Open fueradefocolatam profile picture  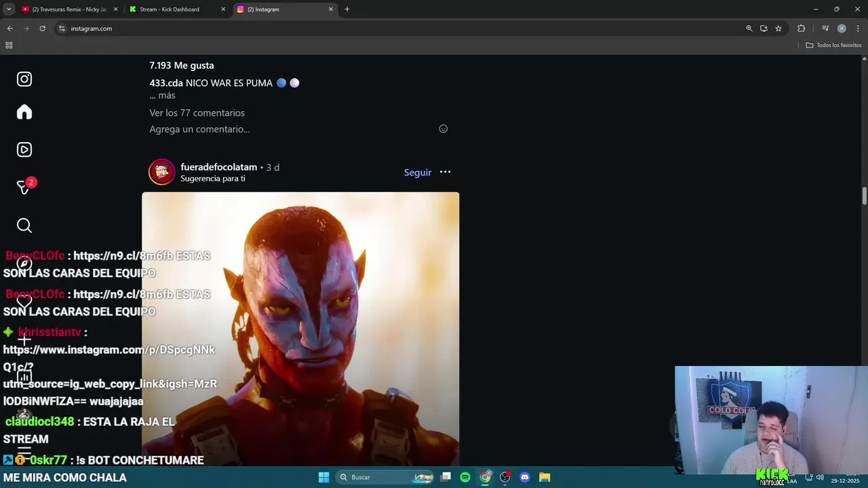(161, 172)
